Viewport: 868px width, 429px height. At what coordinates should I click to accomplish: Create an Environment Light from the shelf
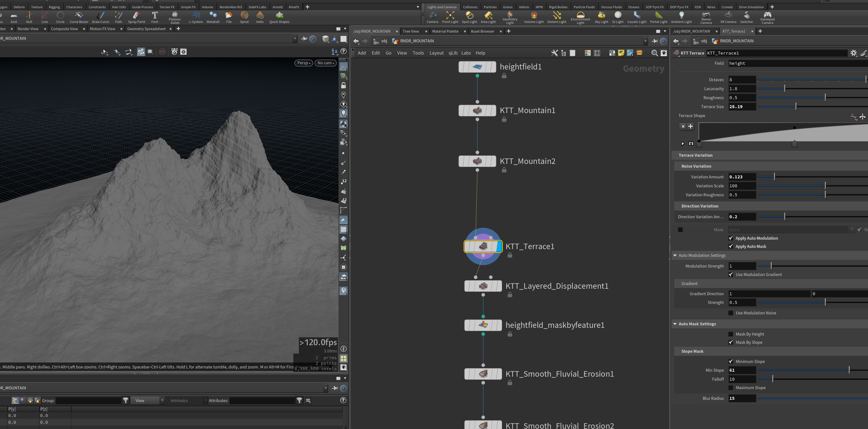pos(580,17)
